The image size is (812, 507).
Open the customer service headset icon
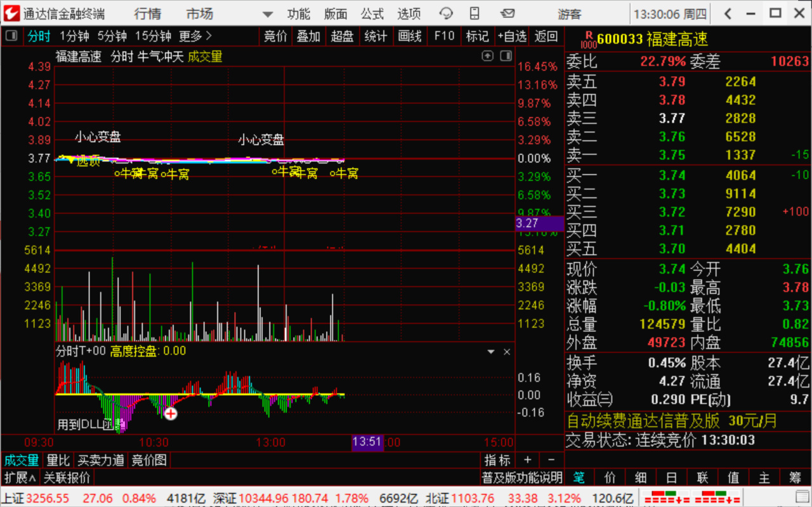446,13
